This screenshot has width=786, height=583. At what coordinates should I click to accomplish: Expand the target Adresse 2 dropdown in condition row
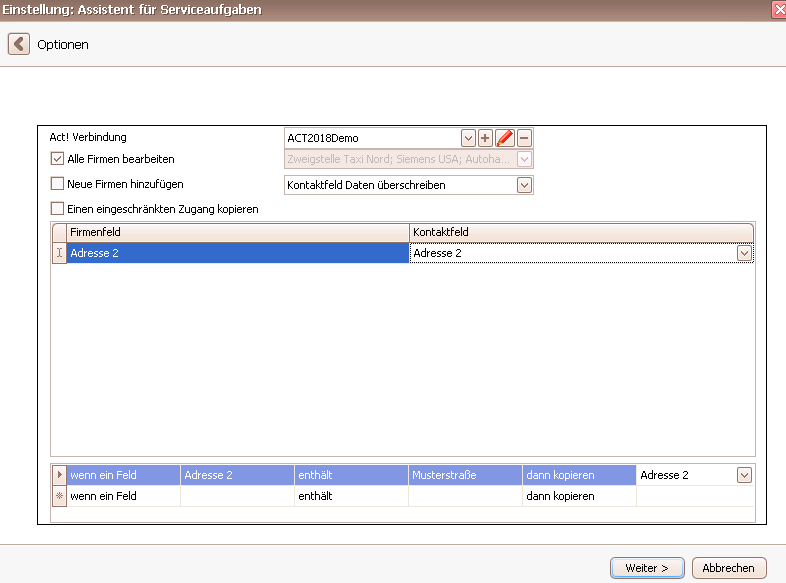(x=744, y=475)
